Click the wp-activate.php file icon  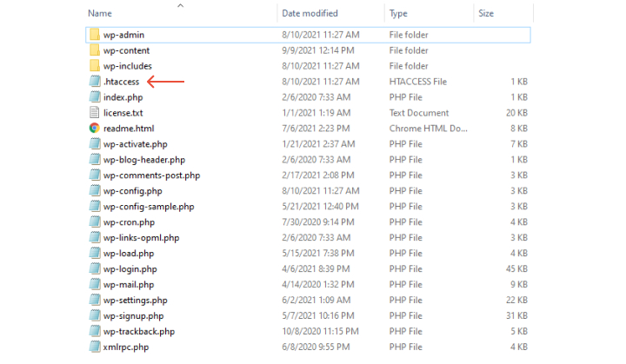pyautogui.click(x=95, y=143)
